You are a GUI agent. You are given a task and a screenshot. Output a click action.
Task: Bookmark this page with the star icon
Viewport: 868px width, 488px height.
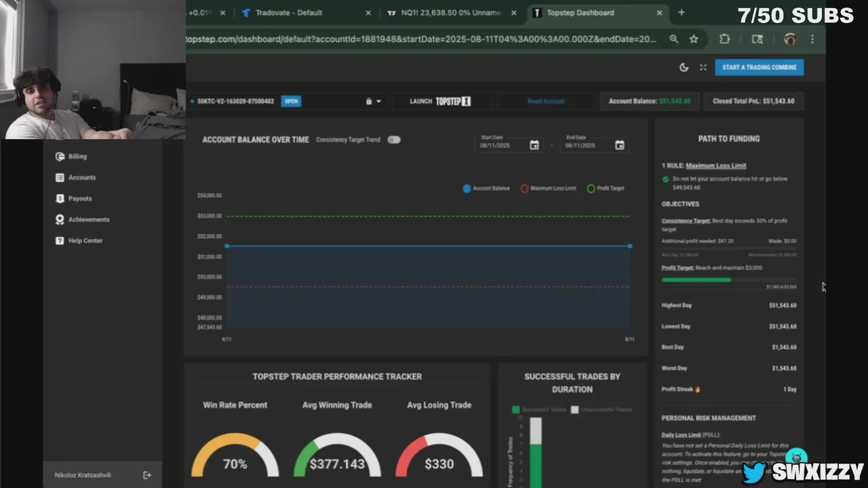(694, 39)
